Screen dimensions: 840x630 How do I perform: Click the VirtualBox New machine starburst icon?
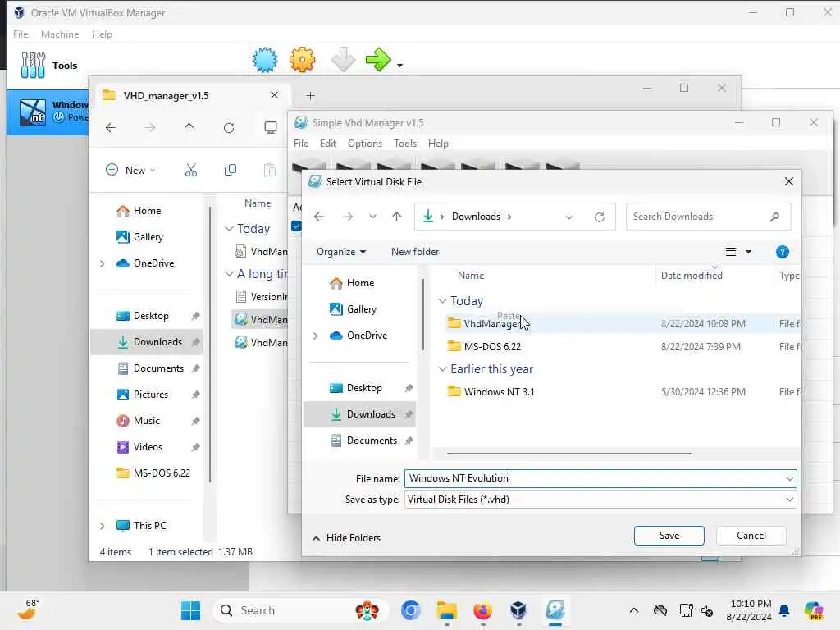(265, 59)
